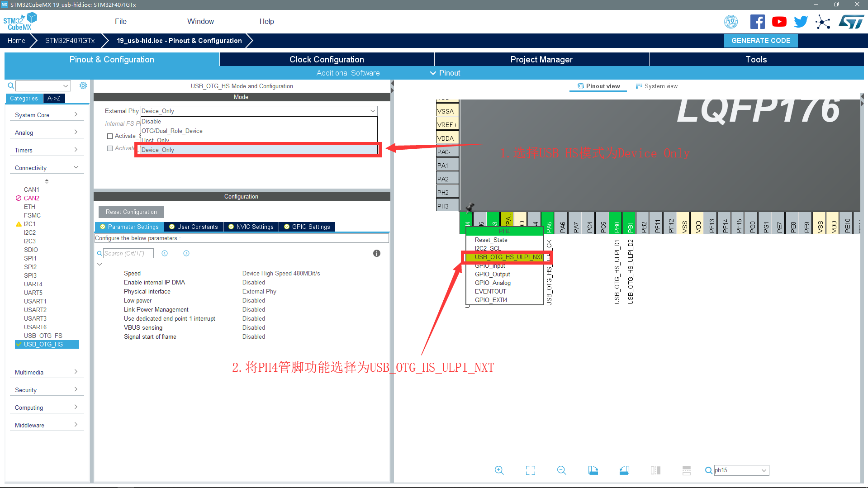Select Device_Only in External Phy list

tap(259, 150)
